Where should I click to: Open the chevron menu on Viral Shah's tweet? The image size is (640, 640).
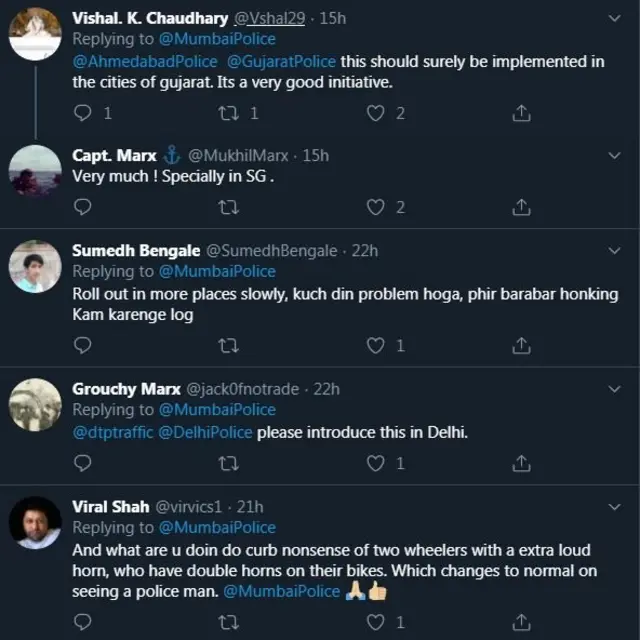[x=613, y=506]
